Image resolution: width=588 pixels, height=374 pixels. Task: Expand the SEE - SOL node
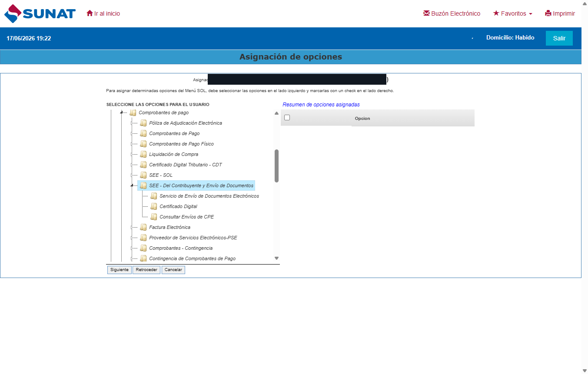(x=132, y=175)
